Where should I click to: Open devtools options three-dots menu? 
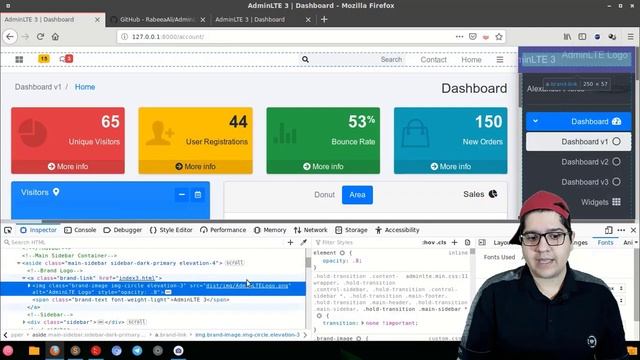621,230
